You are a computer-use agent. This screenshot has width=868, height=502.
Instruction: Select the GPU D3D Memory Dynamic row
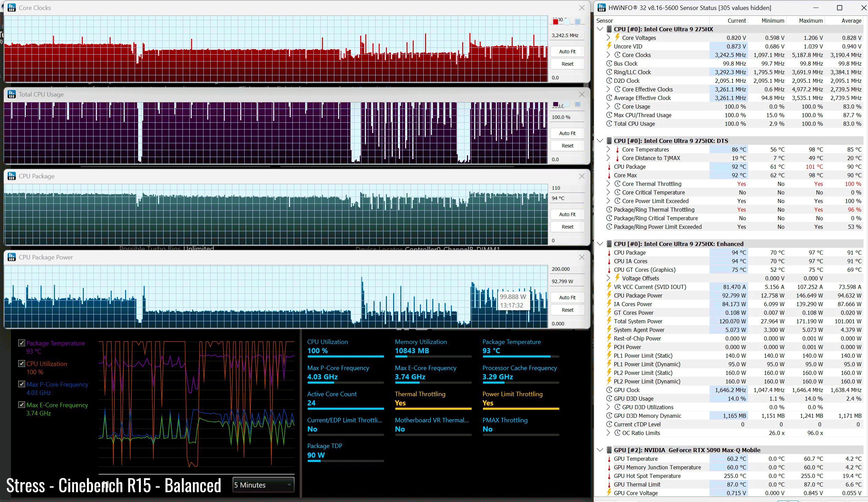[734, 415]
